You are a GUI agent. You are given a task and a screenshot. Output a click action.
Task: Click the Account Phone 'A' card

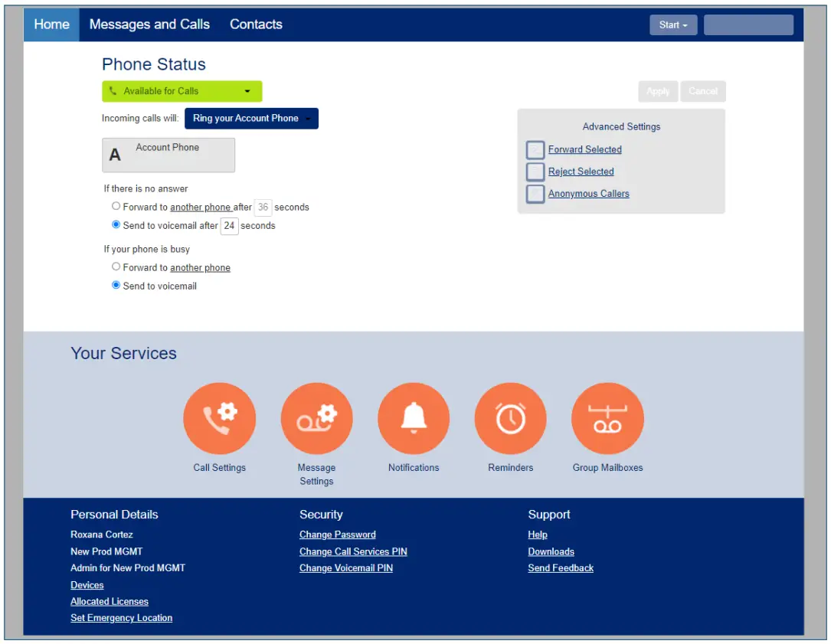[x=168, y=155]
